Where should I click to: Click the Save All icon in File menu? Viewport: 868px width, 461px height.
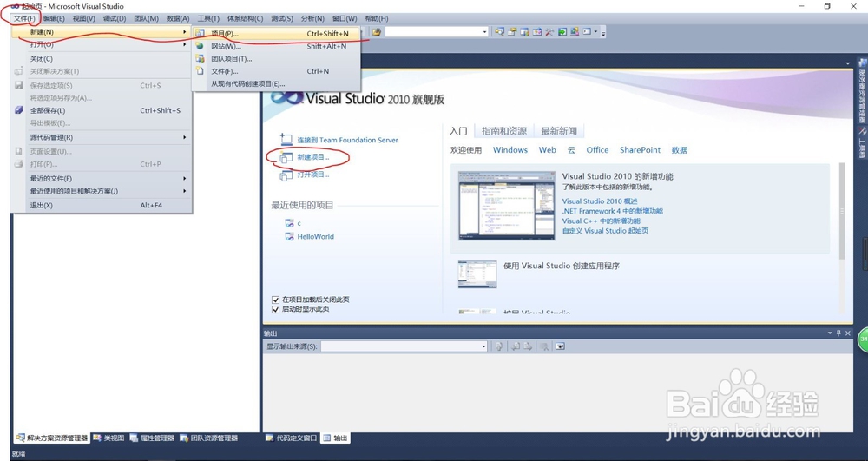click(x=18, y=110)
